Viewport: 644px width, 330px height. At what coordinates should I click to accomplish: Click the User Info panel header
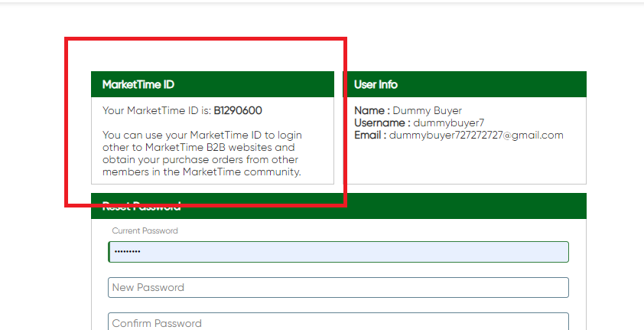point(464,84)
